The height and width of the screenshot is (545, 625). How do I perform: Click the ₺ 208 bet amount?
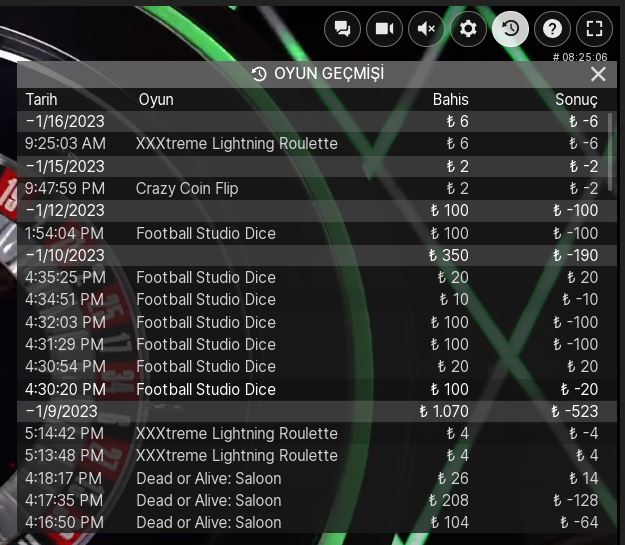click(448, 500)
